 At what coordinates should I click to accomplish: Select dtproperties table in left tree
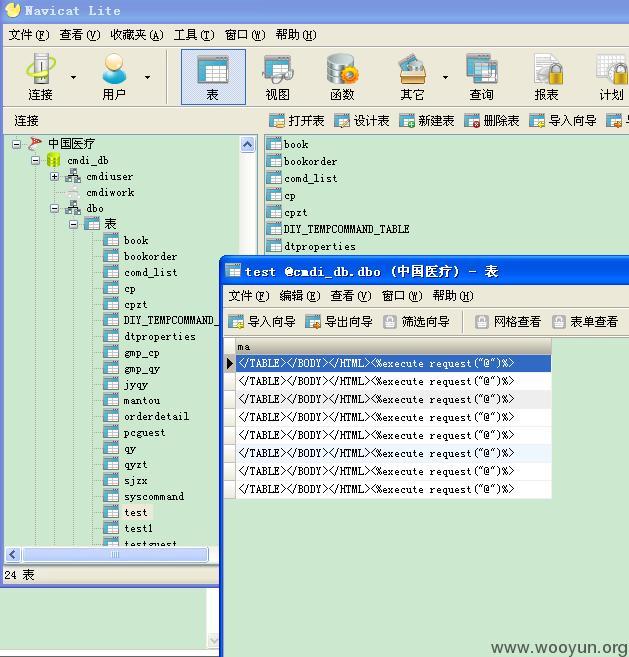(x=160, y=336)
